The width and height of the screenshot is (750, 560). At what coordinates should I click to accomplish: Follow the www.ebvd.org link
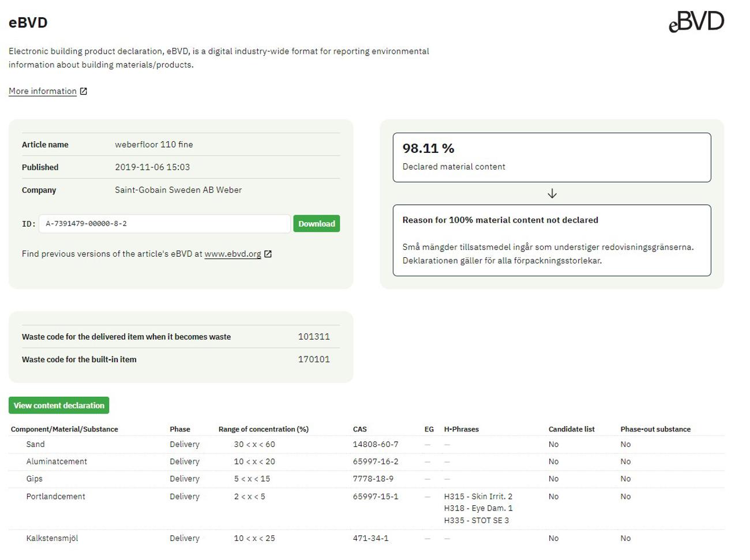232,254
